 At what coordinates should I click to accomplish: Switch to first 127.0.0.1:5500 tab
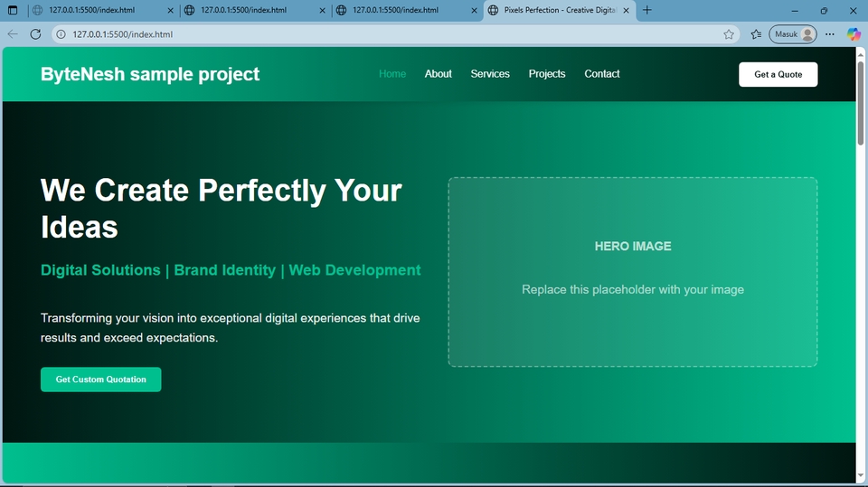(x=103, y=10)
